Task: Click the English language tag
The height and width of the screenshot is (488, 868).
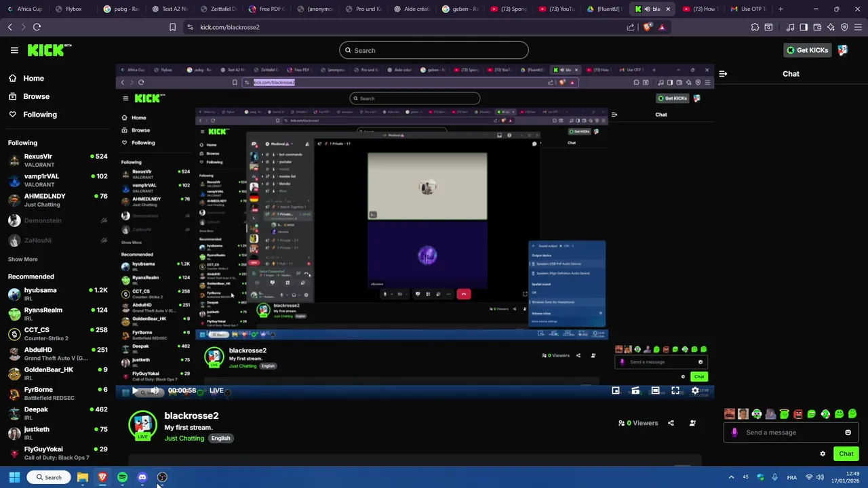Action: (220, 439)
